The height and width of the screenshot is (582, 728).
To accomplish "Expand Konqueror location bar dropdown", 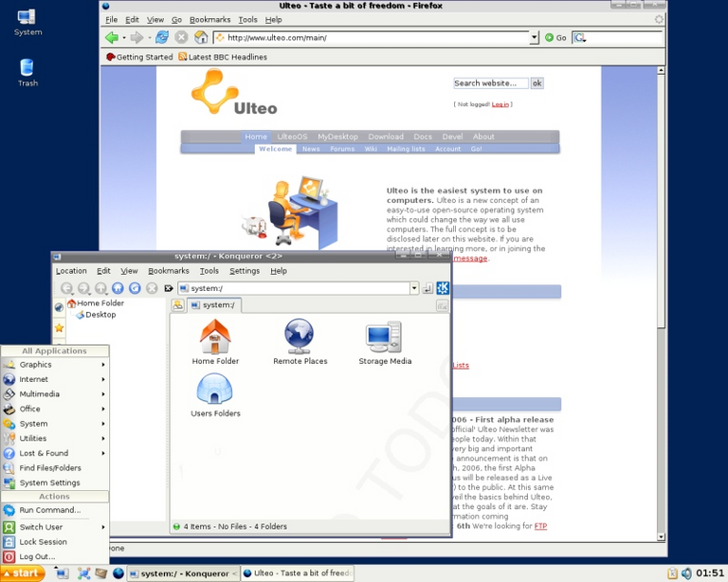I will tap(414, 288).
